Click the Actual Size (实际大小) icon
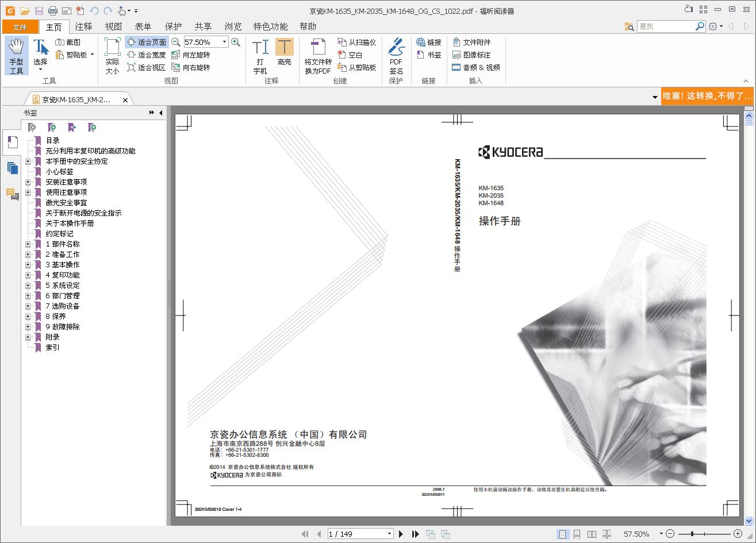756x543 pixels. 112,56
